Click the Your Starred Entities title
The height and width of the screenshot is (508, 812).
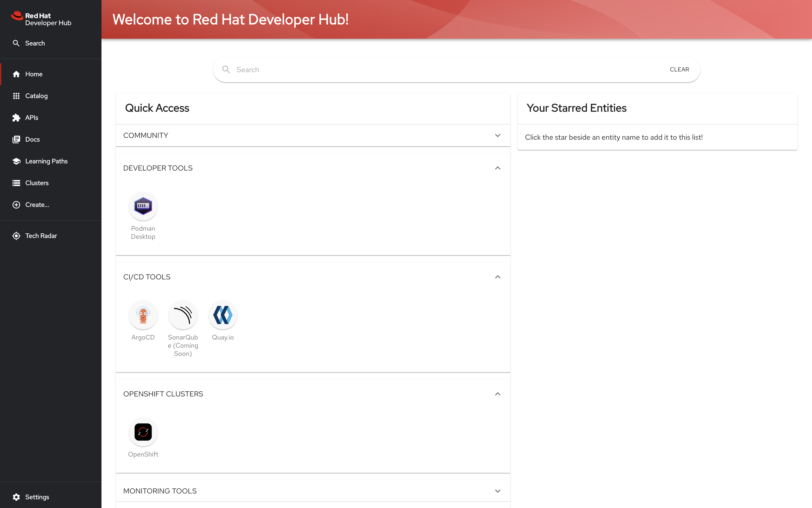(x=576, y=108)
